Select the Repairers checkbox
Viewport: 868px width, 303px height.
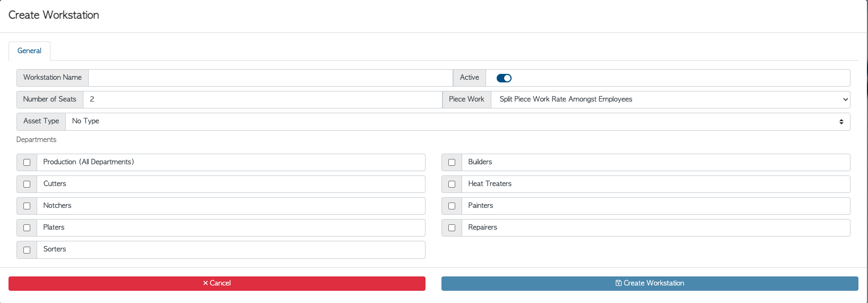[452, 228]
